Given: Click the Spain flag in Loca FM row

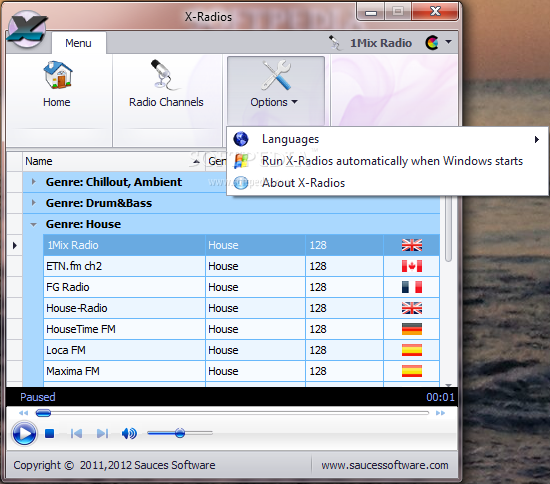Looking at the screenshot, I should [412, 350].
